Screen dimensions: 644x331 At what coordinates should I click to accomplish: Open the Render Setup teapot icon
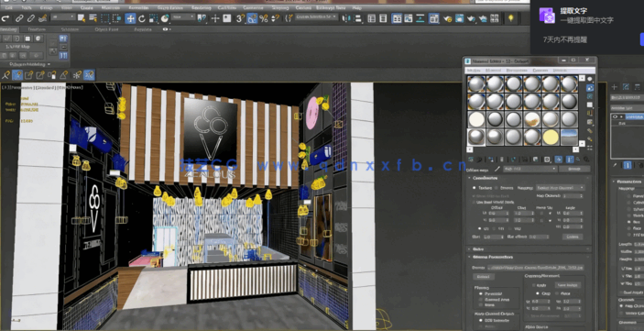point(448,18)
